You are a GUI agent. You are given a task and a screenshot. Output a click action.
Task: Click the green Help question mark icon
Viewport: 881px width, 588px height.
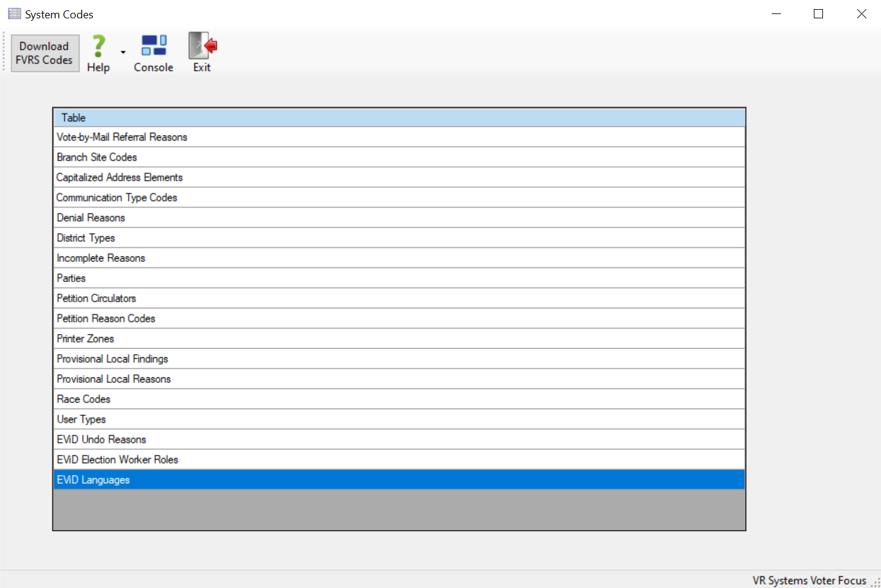pos(98,46)
